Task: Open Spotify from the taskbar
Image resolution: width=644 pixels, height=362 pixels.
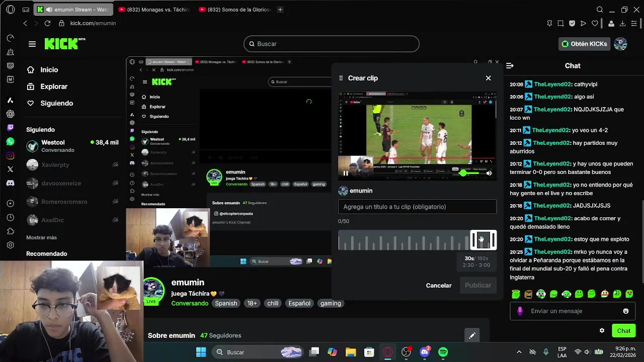Action: [x=443, y=352]
